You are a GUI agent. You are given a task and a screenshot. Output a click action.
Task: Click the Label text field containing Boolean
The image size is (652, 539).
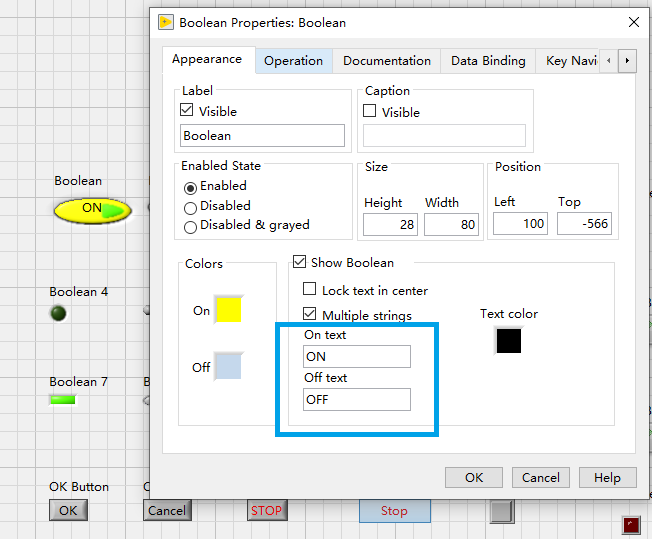pos(262,136)
